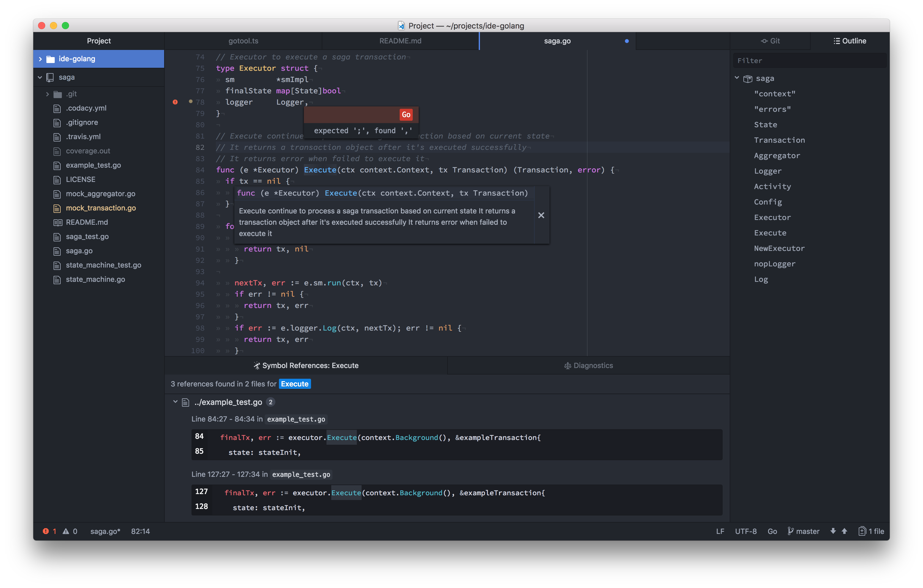
Task: Open the Diagnostics panel tab
Action: (x=588, y=366)
